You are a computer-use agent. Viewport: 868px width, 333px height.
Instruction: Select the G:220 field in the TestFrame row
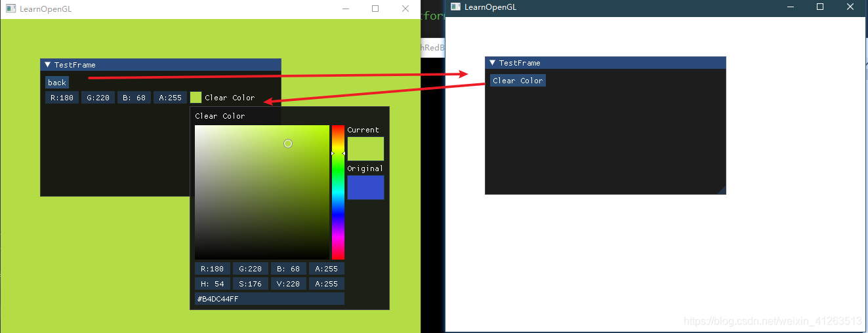98,98
